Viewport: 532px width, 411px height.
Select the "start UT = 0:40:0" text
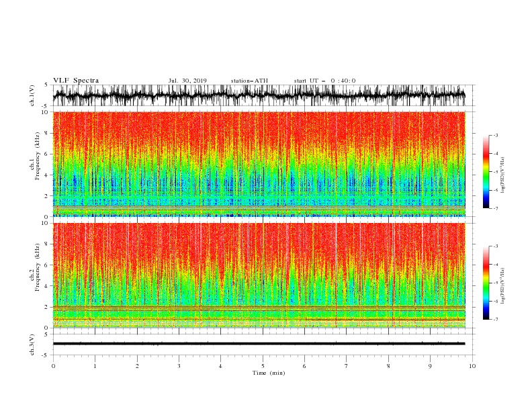324,81
